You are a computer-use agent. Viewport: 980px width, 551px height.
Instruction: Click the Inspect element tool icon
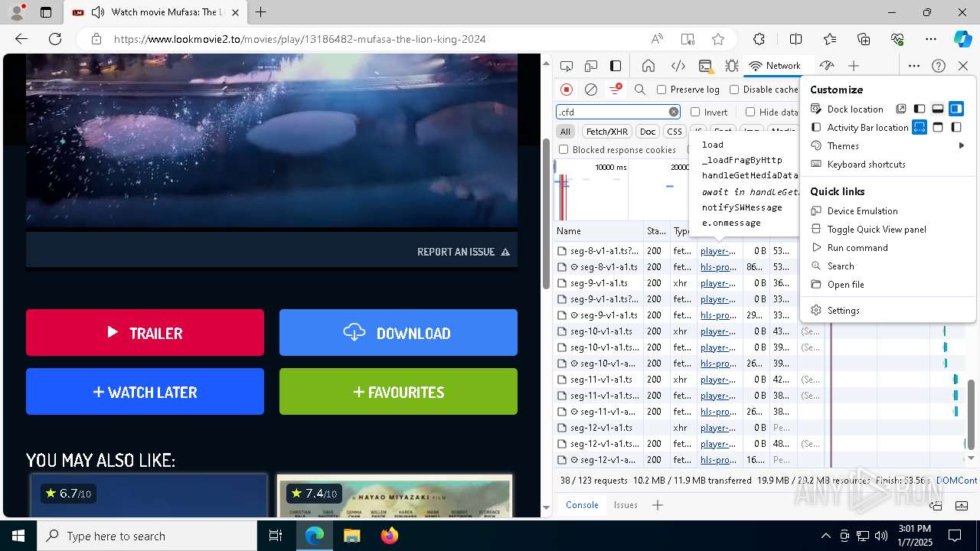567,66
